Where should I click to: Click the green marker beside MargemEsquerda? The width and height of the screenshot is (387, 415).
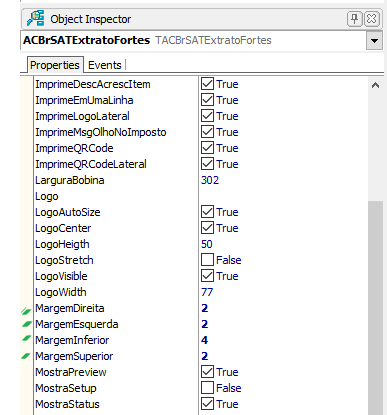point(26,324)
